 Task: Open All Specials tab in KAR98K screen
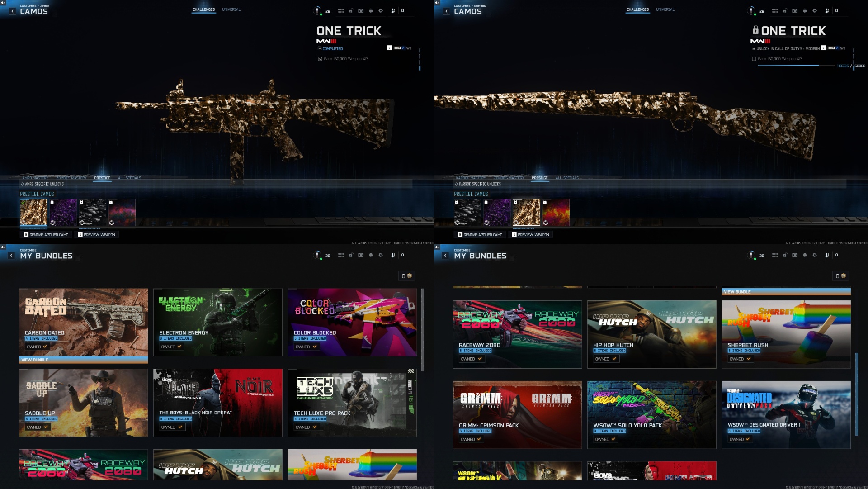tap(567, 178)
